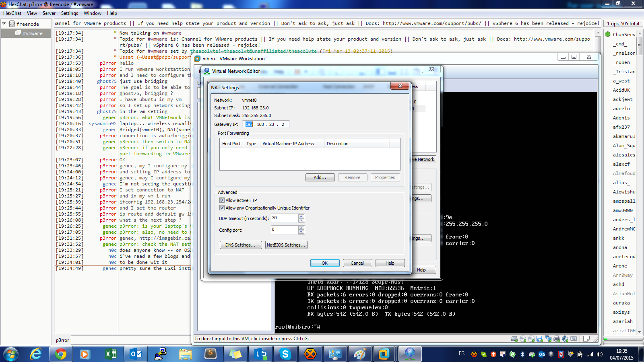
Task: Open Outlook from the taskbar
Action: click(x=136, y=354)
